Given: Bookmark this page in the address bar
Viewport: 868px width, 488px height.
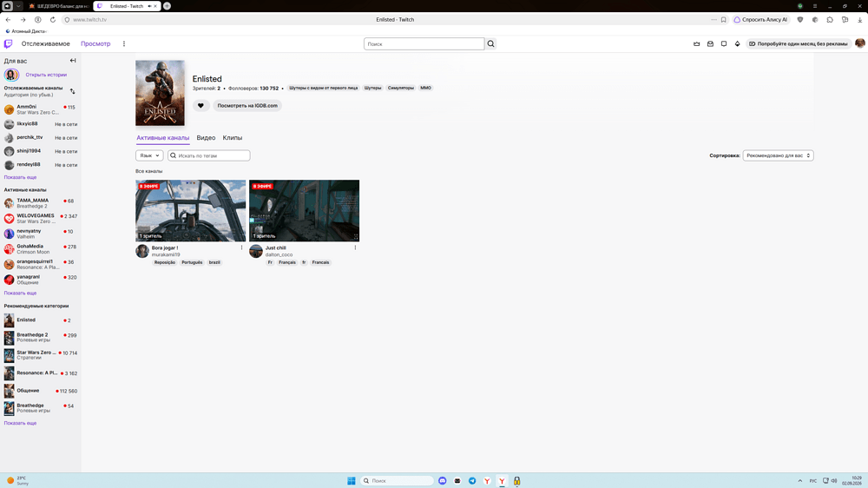Looking at the screenshot, I should [724, 19].
